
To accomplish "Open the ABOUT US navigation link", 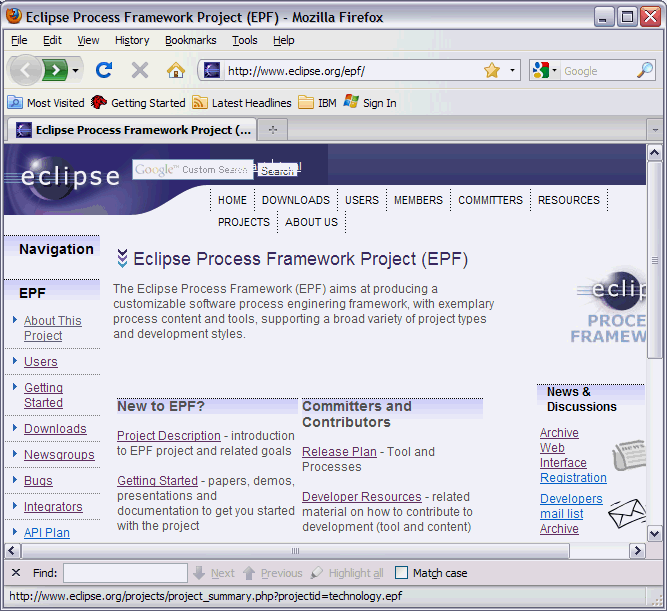I will (x=311, y=222).
